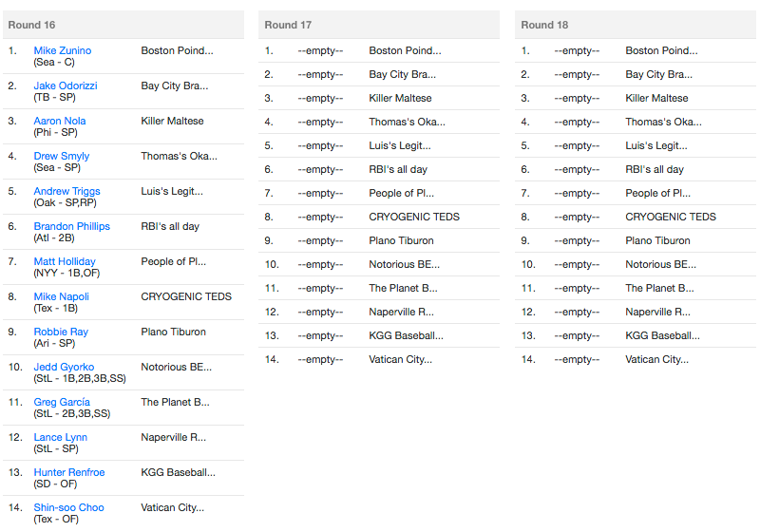Image resolution: width=760 pixels, height=532 pixels.
Task: Open Mike Zunino player link
Action: point(62,50)
